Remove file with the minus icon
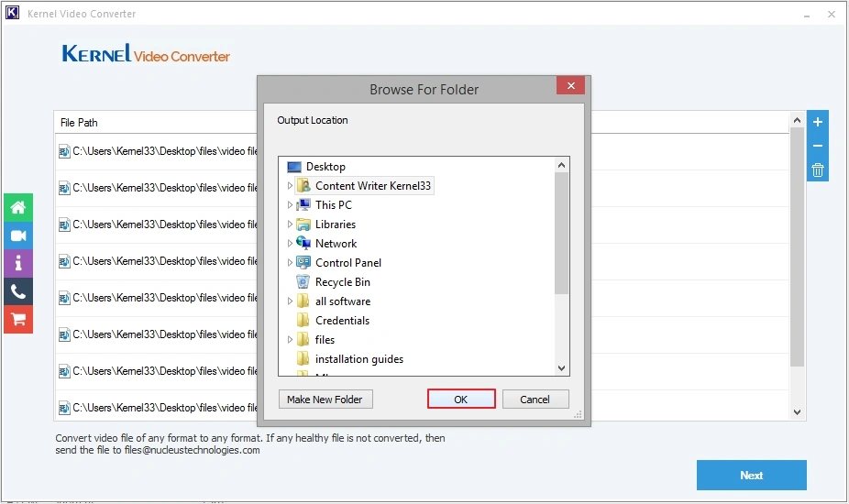Image resolution: width=849 pixels, height=504 pixels. 818,146
